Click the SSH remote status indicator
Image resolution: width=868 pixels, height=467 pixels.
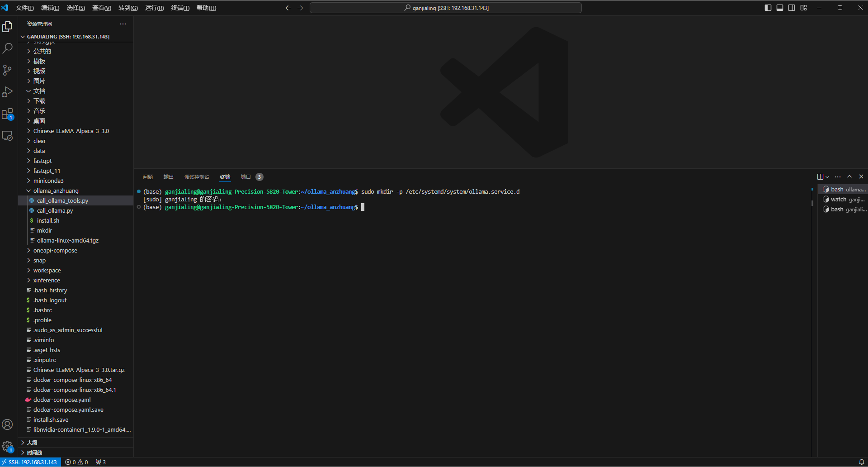(31, 462)
